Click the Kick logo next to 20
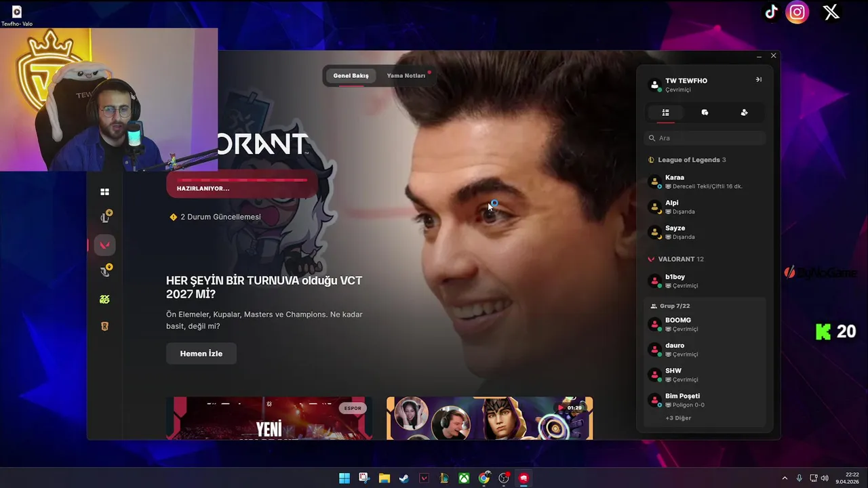This screenshot has height=488, width=868. click(x=823, y=331)
